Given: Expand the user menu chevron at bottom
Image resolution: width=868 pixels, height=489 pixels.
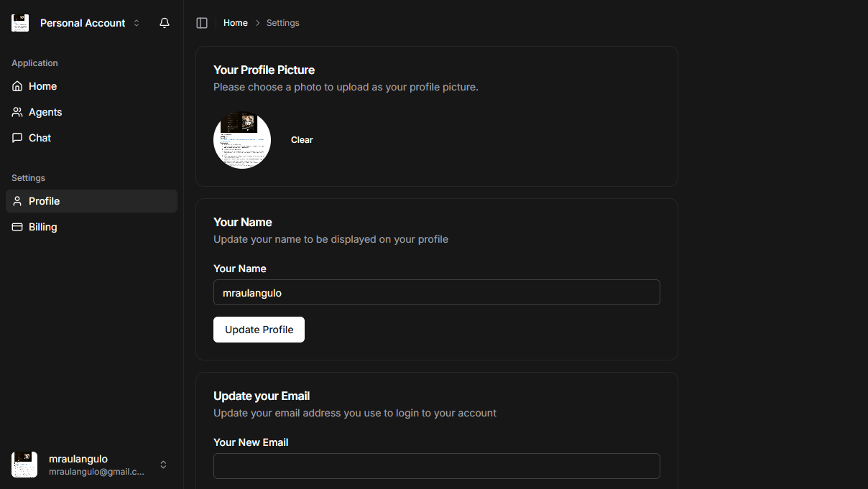Looking at the screenshot, I should (163, 465).
